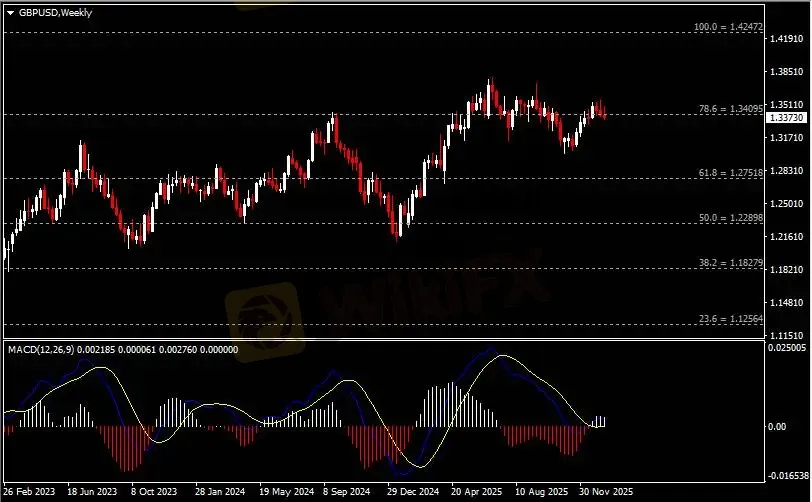Select the 61.8 = 1.27518 Fibonacci label
The image size is (812, 502).
pos(732,173)
